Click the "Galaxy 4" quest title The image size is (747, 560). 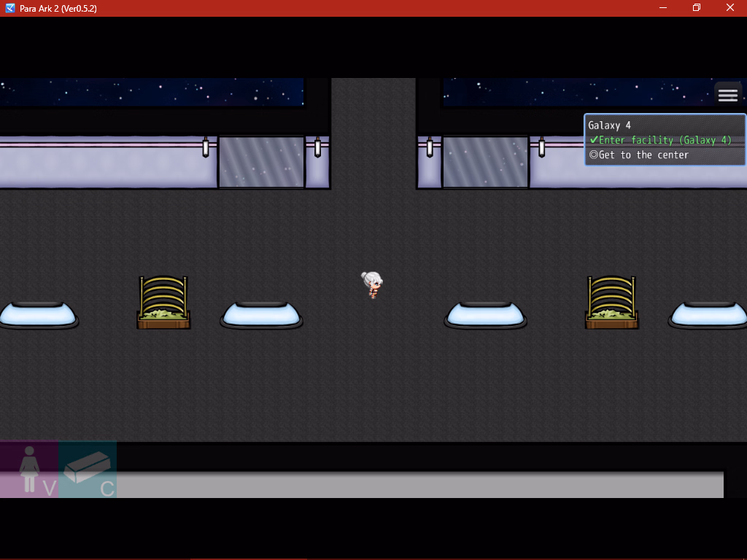609,125
